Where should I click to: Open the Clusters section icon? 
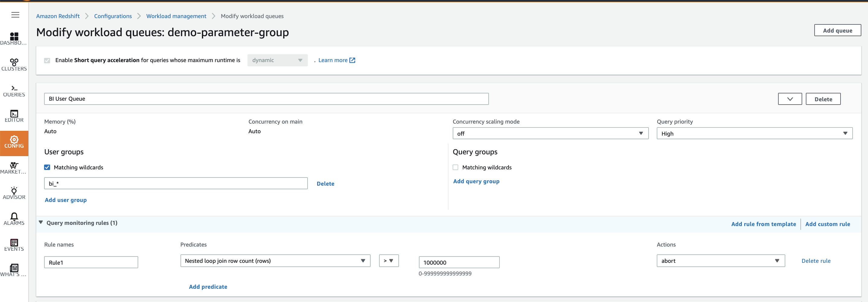coord(14,62)
